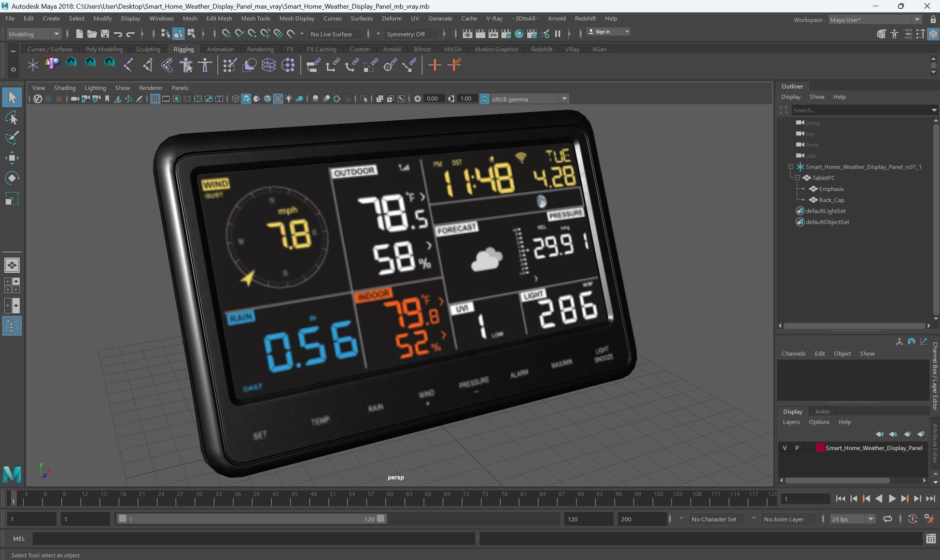
Task: Click the Script Editor icon
Action: (x=931, y=539)
